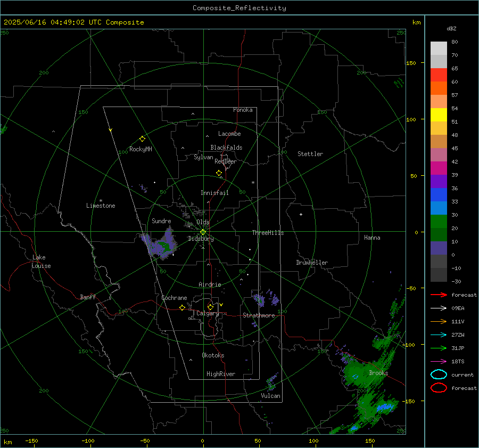
Task: Click the dBZ legend heading
Action: pyautogui.click(x=451, y=28)
